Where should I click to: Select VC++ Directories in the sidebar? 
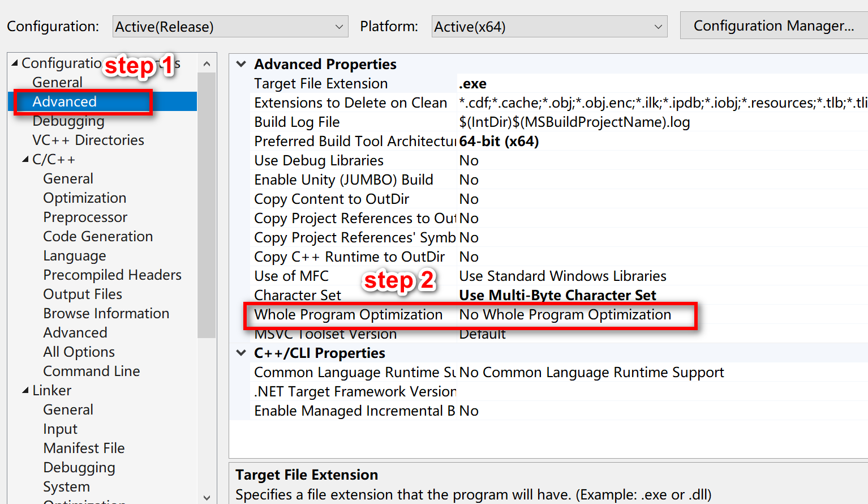click(x=88, y=140)
